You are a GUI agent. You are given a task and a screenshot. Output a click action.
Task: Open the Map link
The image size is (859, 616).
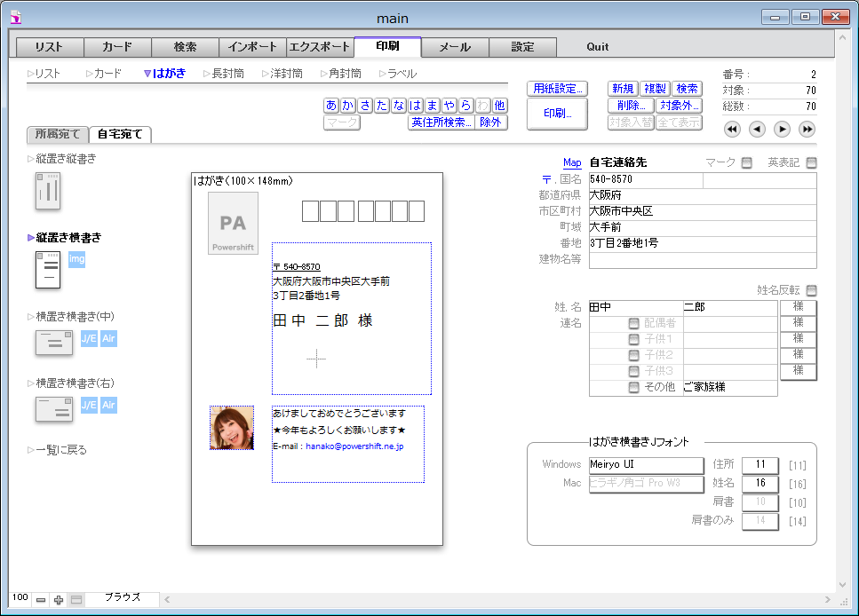click(572, 163)
